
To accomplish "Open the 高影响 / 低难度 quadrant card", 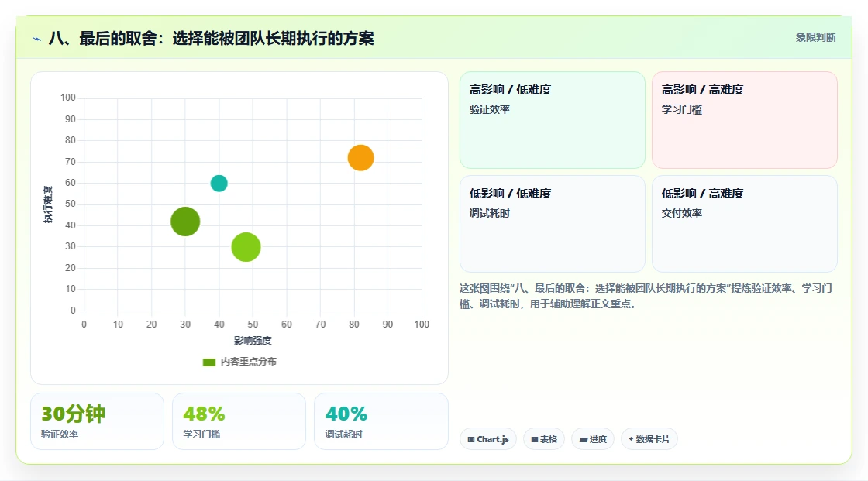I will 553,119.
